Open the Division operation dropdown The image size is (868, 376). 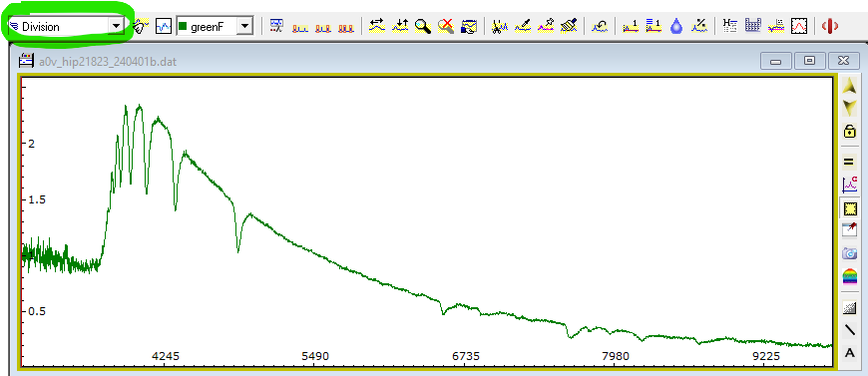[x=66, y=26]
